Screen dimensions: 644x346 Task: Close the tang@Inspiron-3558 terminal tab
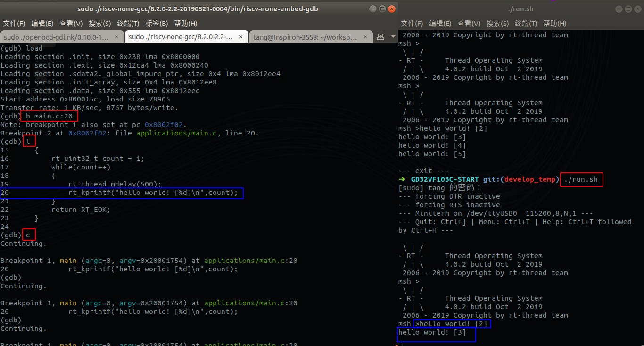point(366,37)
